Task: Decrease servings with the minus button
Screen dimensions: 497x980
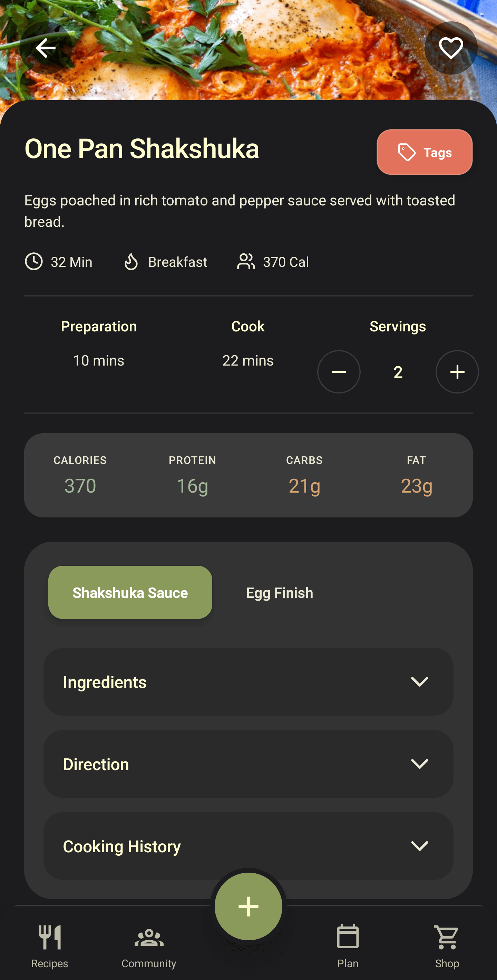Action: click(339, 372)
